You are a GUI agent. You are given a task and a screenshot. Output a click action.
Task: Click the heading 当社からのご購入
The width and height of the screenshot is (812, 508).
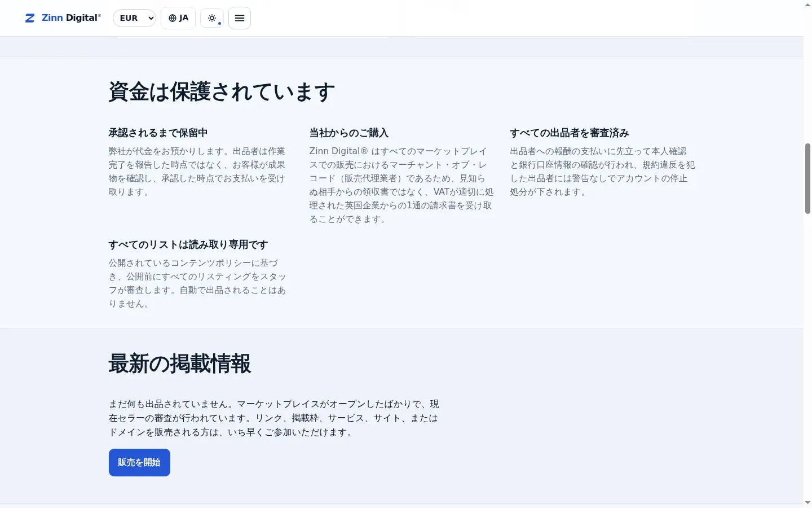tap(349, 133)
